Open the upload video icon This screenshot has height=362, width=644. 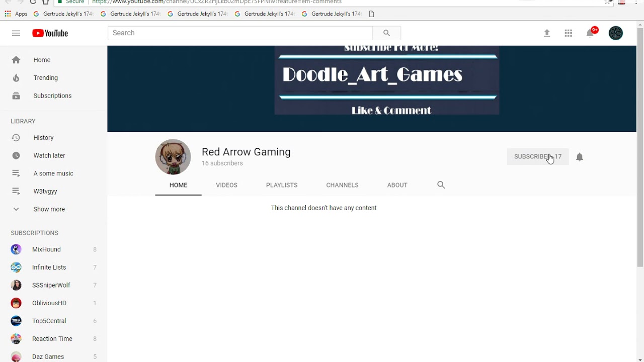tap(547, 33)
